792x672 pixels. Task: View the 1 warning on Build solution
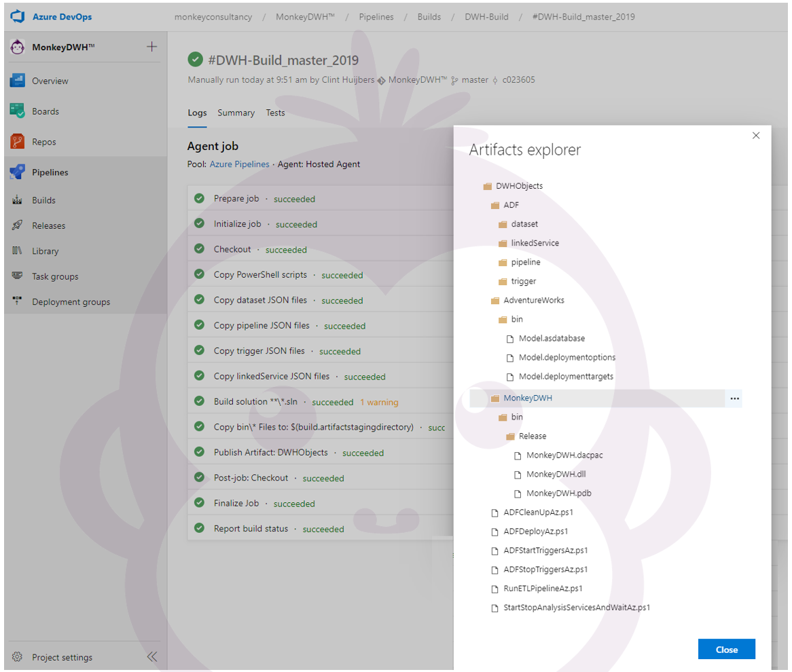[379, 403]
